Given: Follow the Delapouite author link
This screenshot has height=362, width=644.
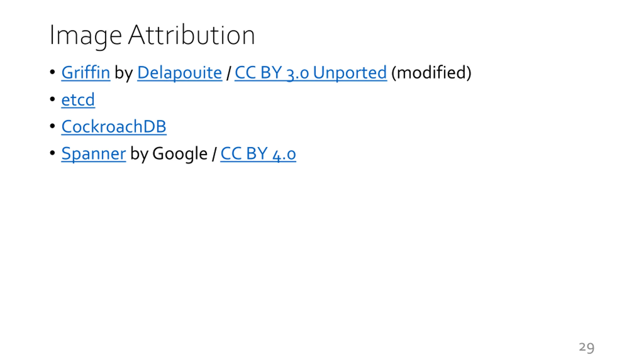Looking at the screenshot, I should click(x=180, y=73).
